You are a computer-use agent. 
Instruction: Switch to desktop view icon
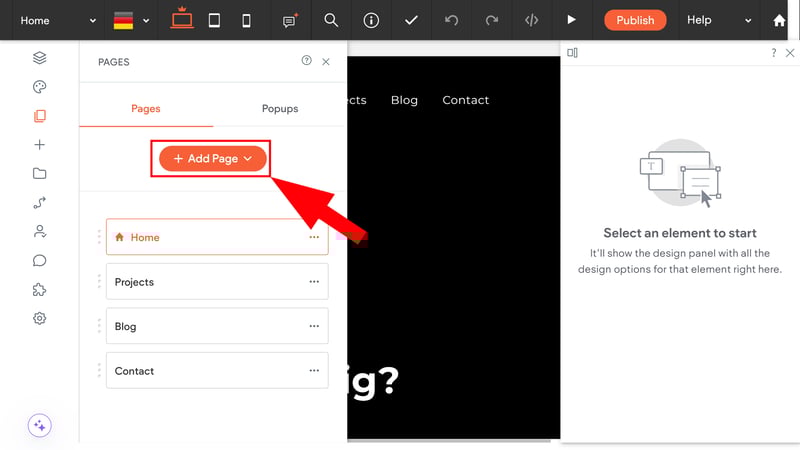coord(182,18)
